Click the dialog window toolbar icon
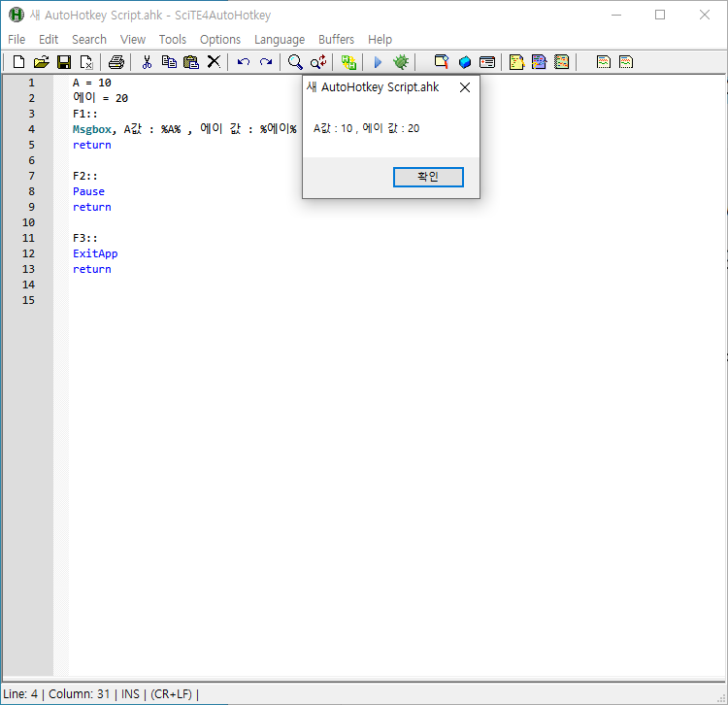 point(487,62)
